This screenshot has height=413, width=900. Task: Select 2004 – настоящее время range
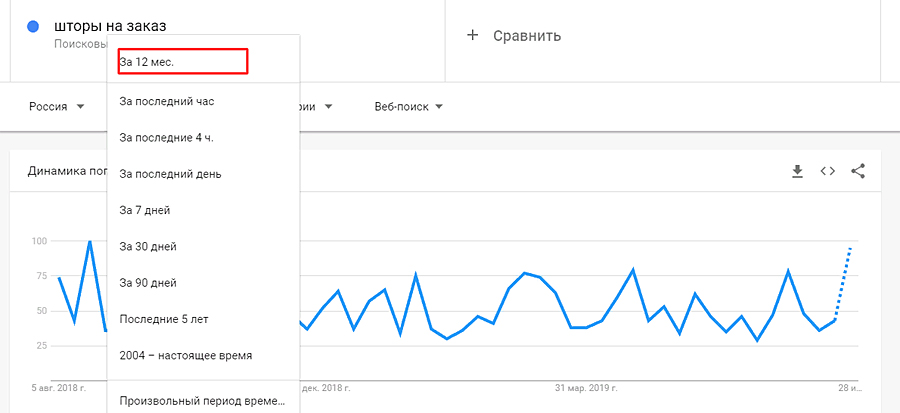click(185, 355)
